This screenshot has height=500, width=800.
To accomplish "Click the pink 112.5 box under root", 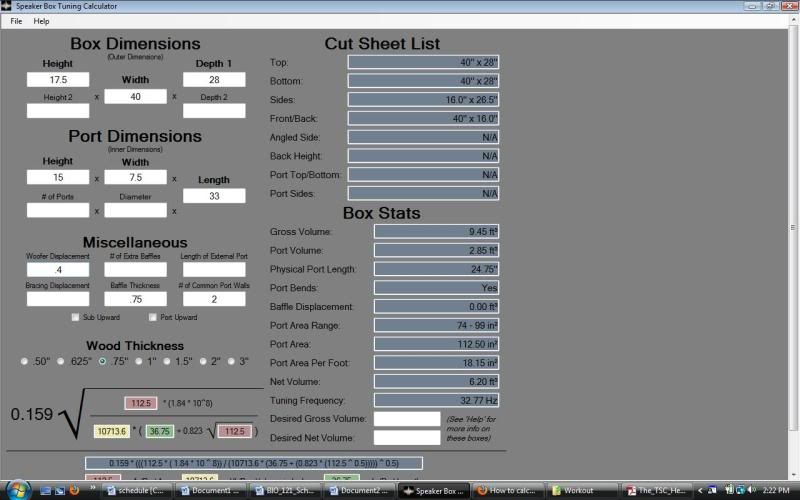I will point(235,431).
